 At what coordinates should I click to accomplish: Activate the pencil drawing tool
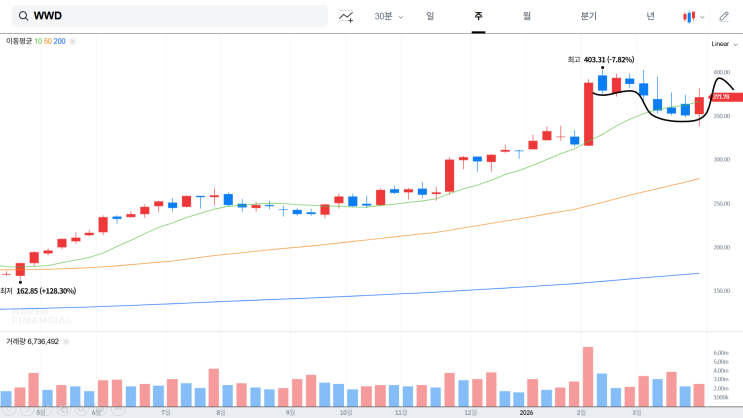(724, 17)
